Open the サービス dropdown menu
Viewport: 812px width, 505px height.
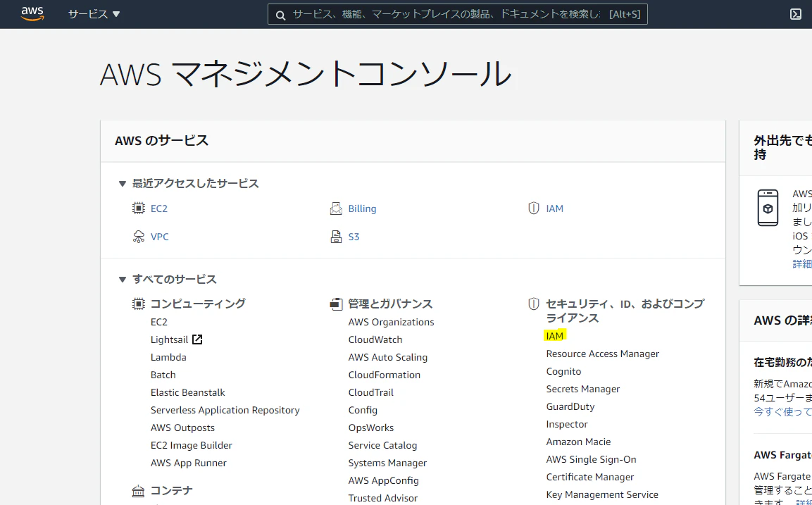[x=94, y=14]
